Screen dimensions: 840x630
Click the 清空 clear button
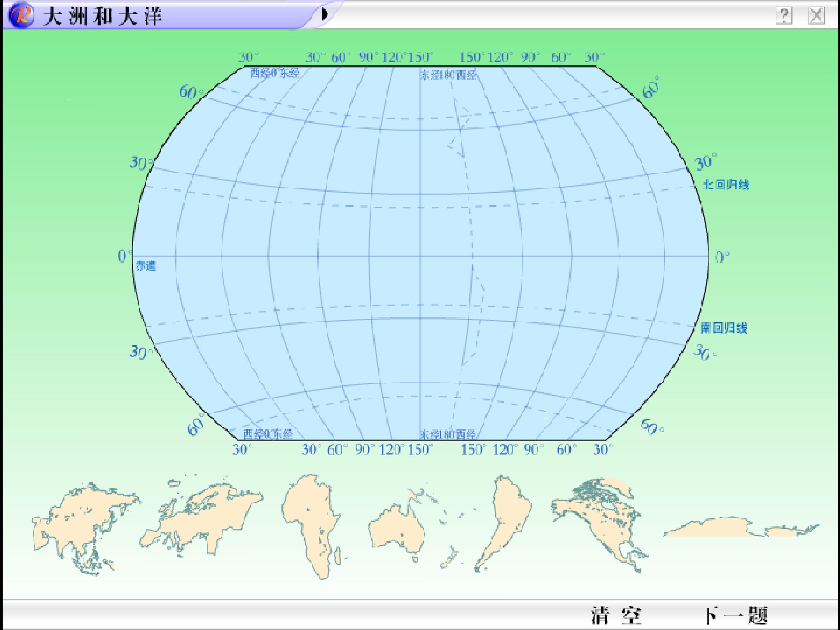click(616, 616)
